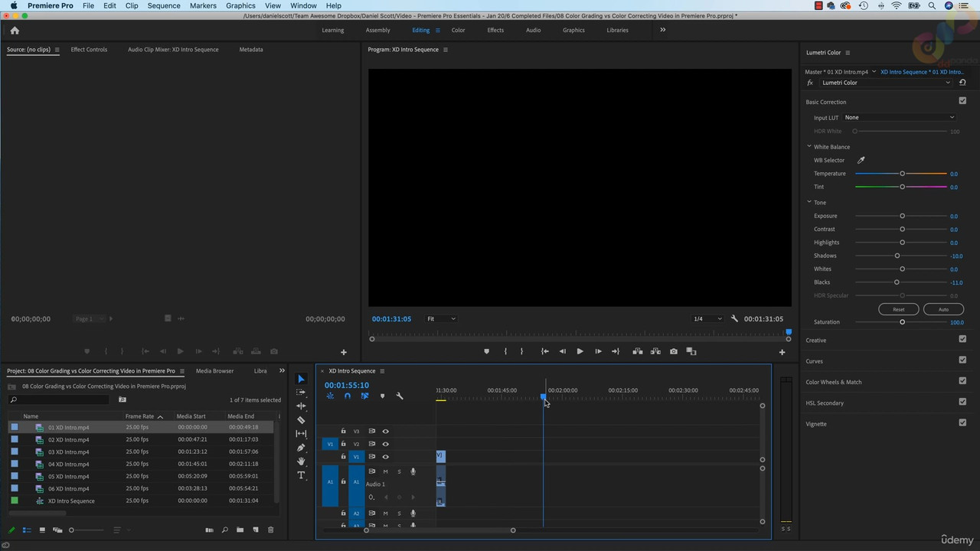Click Mark In bracket button
The image size is (980, 551).
coord(505,351)
